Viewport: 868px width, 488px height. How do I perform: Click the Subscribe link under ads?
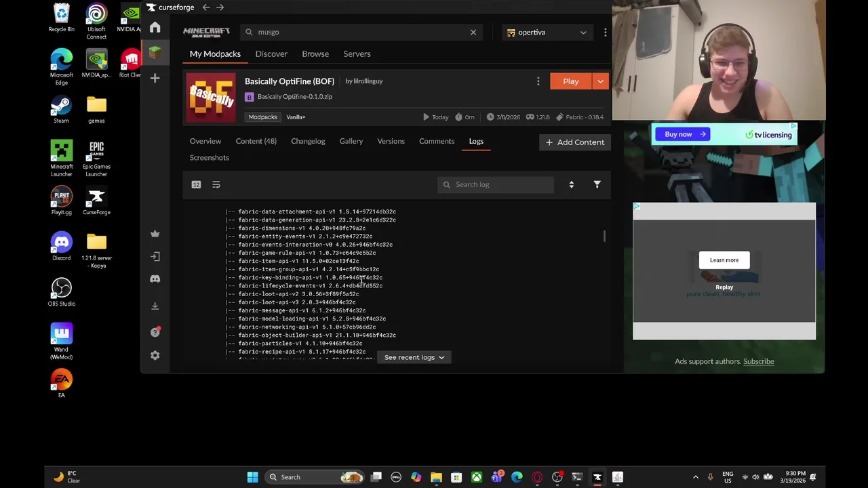[x=758, y=361]
